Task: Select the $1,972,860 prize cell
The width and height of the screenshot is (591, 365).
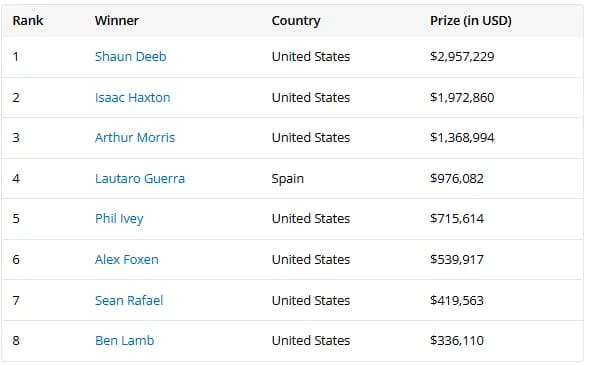Action: click(x=462, y=98)
